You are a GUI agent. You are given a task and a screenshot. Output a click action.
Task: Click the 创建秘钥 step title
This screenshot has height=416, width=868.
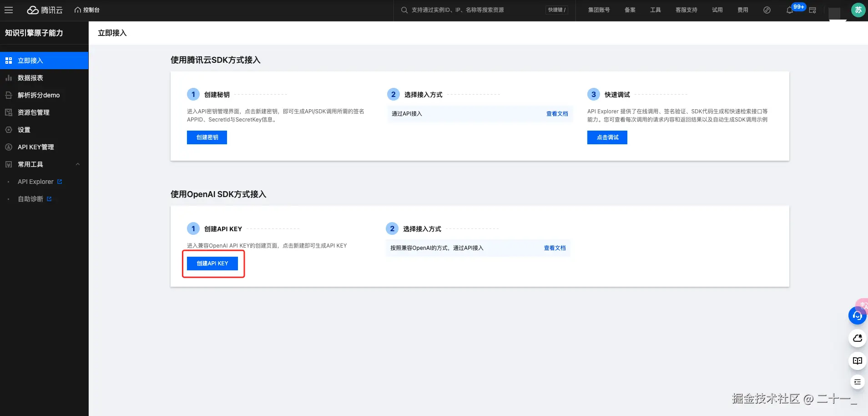(x=217, y=95)
